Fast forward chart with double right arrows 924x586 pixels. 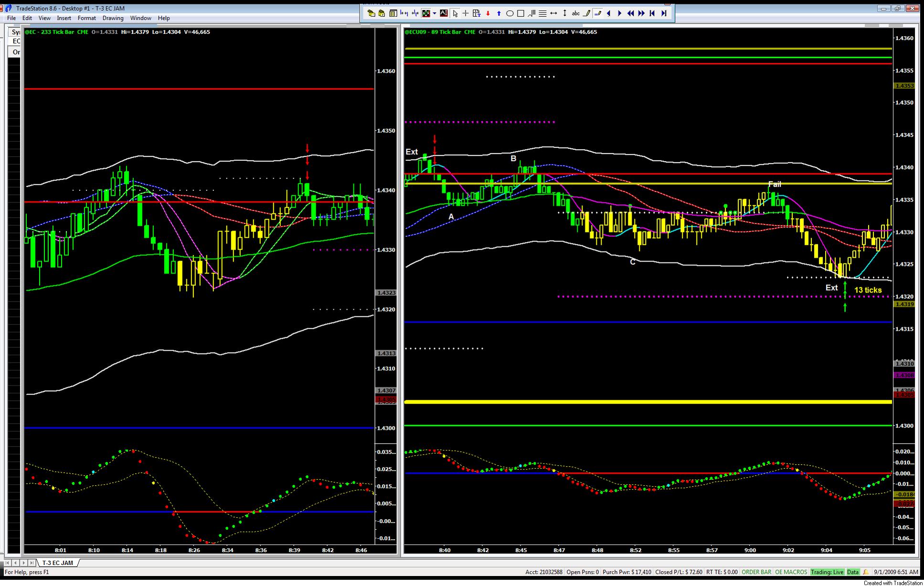pos(641,13)
